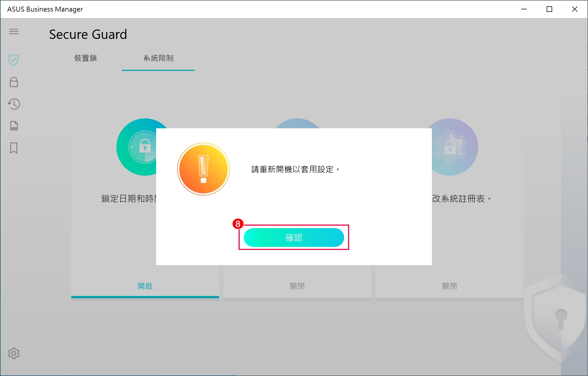Open the padlock section in sidebar
This screenshot has height=376, width=588.
coord(14,82)
